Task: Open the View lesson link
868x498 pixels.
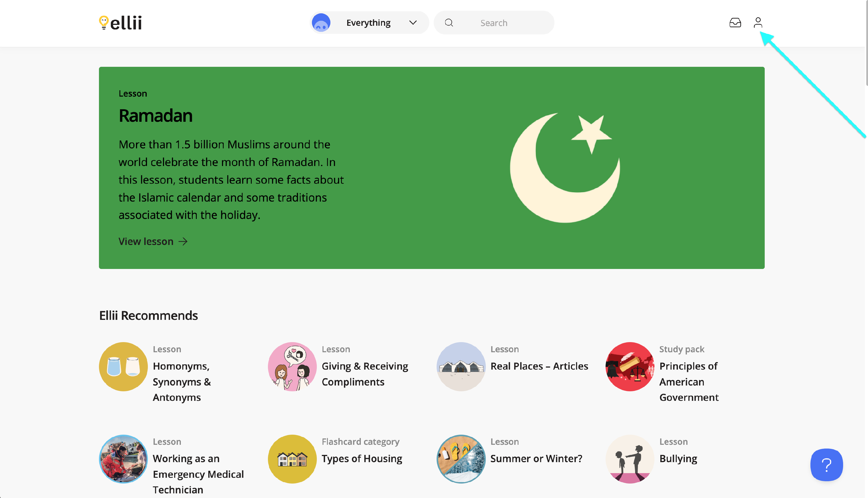Action: tap(146, 241)
